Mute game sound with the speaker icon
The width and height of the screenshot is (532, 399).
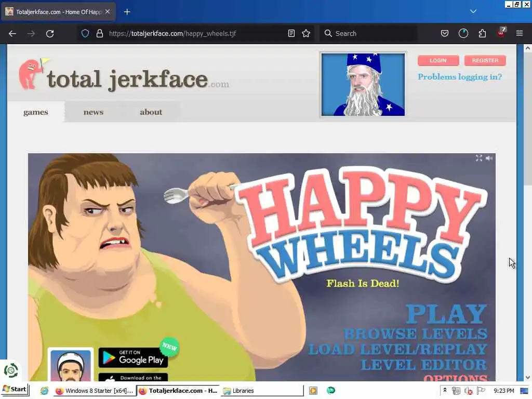tap(489, 158)
